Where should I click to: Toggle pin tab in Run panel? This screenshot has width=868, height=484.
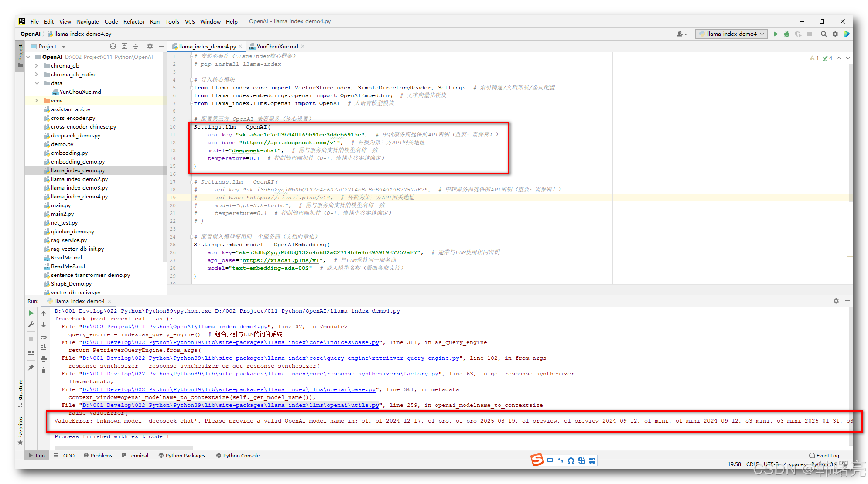coord(31,368)
